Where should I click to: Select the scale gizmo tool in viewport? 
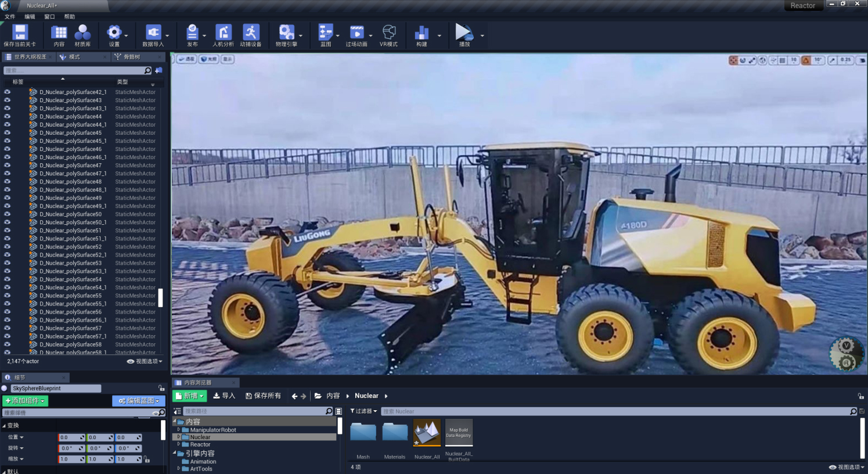(x=752, y=60)
